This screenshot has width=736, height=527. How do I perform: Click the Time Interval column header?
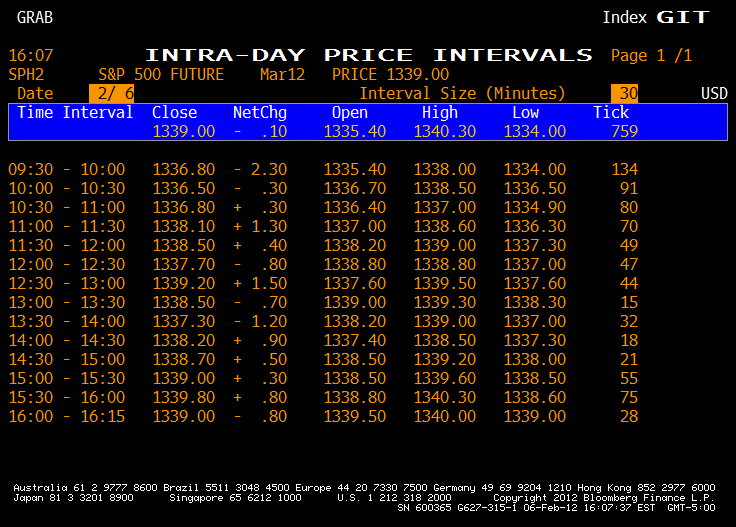(75, 112)
